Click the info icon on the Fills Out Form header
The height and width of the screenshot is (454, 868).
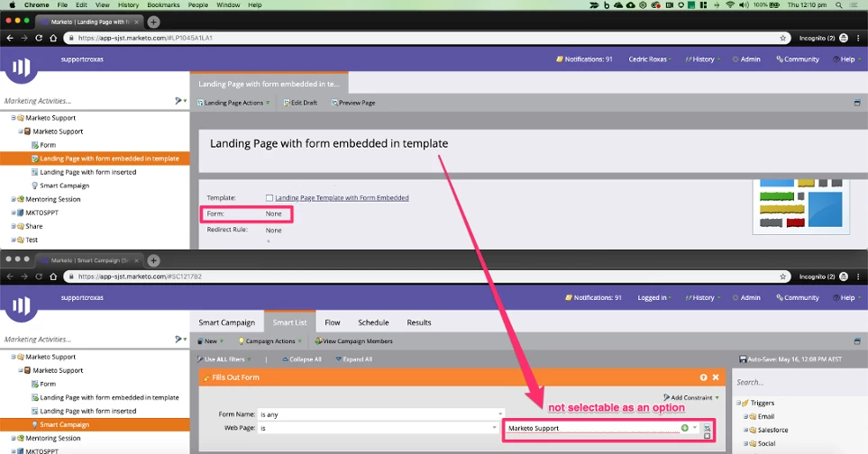tap(704, 377)
